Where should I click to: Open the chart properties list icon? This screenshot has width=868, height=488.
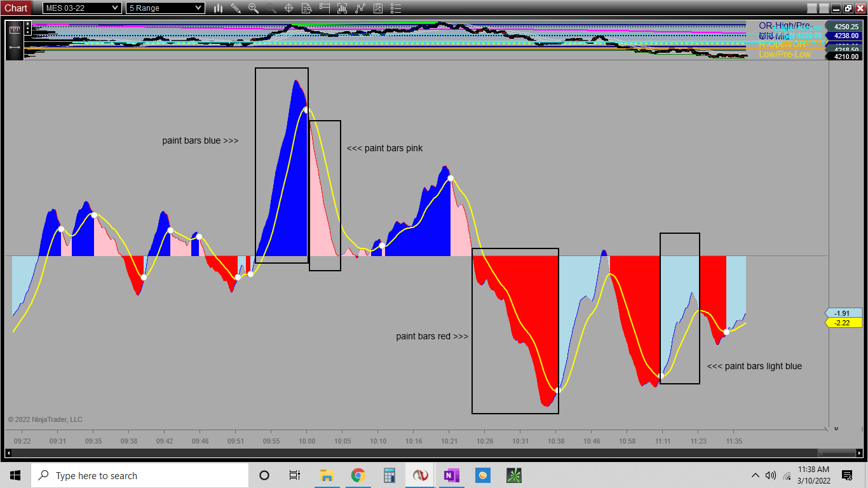click(395, 8)
